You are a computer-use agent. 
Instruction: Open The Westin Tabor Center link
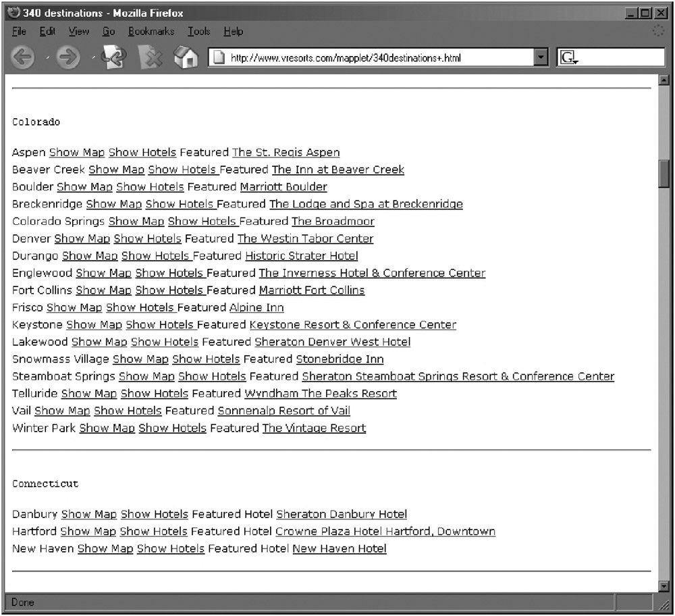(x=306, y=238)
